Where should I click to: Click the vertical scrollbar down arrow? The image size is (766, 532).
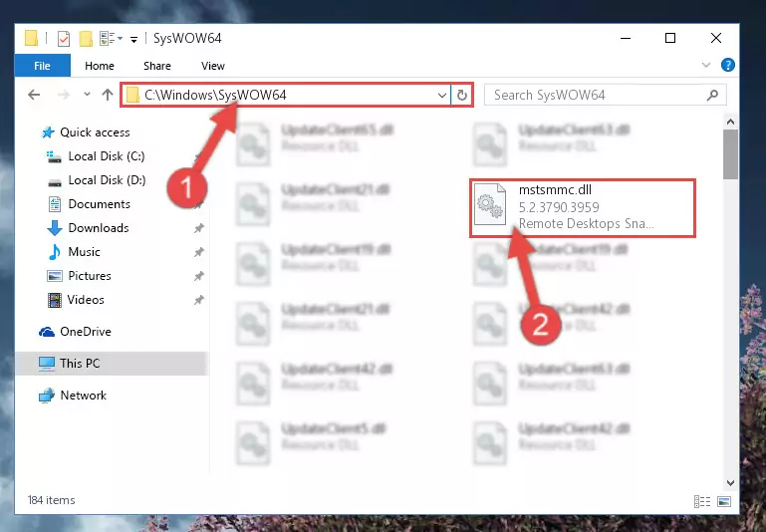(x=730, y=483)
